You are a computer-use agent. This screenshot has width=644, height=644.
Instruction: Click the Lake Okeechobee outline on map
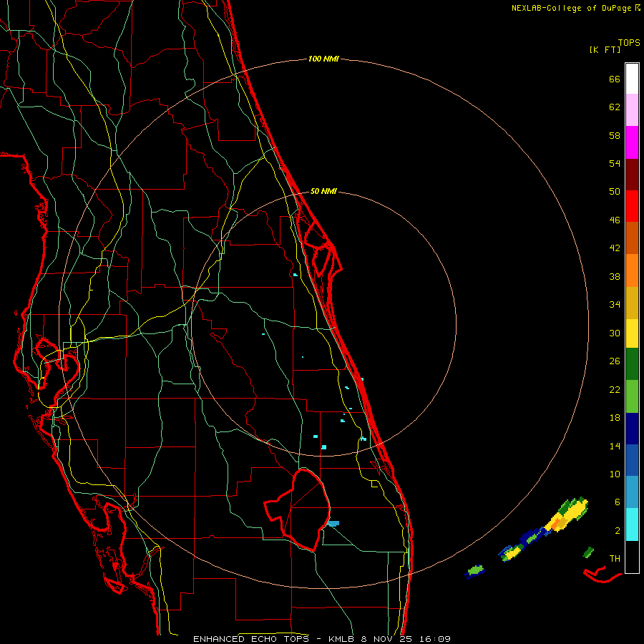pyautogui.click(x=297, y=510)
